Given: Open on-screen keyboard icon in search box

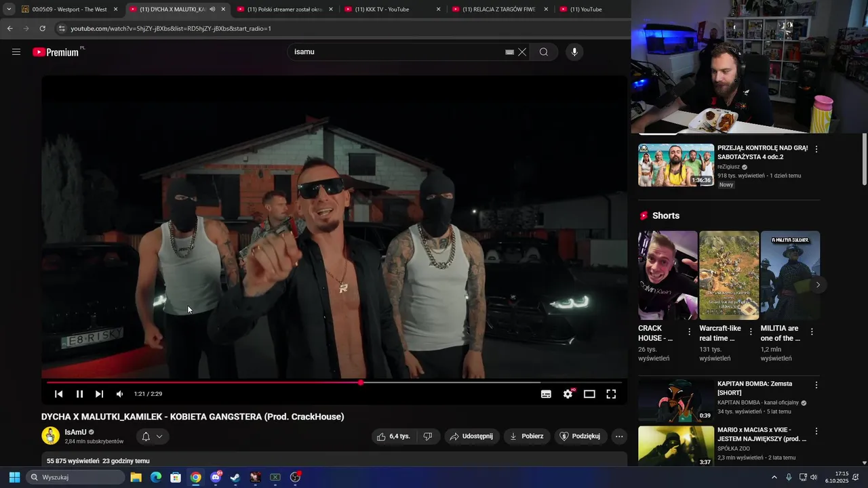Looking at the screenshot, I should [509, 52].
